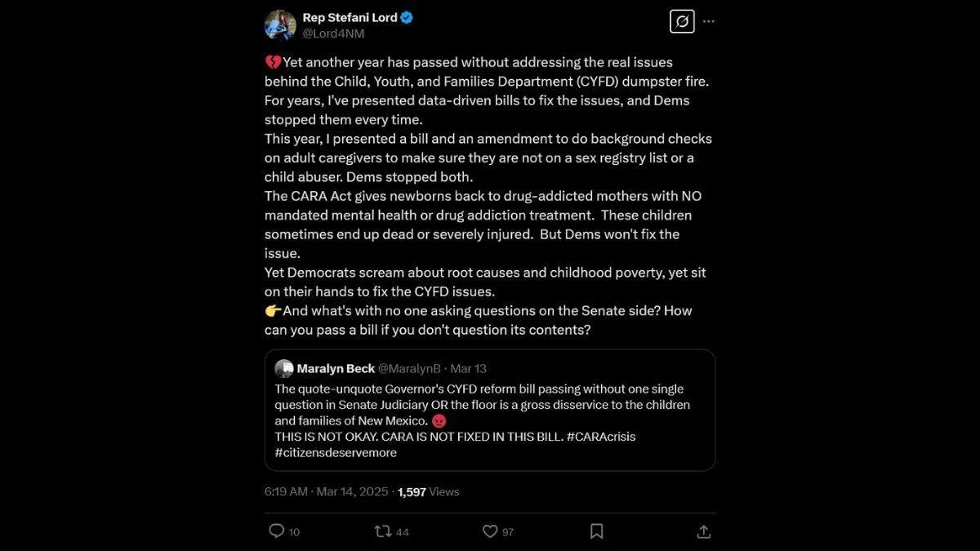Repost the tweet via the retweet icon

(382, 531)
